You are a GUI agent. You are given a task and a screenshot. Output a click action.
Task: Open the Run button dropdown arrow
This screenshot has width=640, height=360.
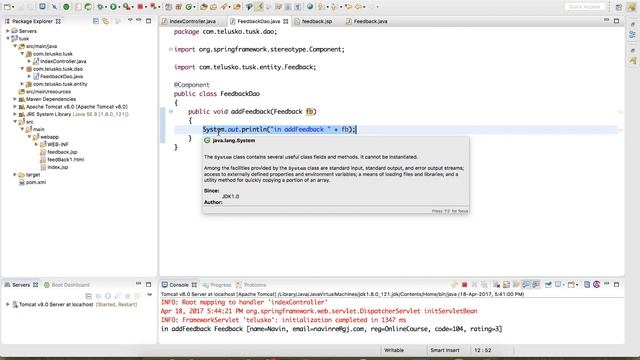pos(119,7)
